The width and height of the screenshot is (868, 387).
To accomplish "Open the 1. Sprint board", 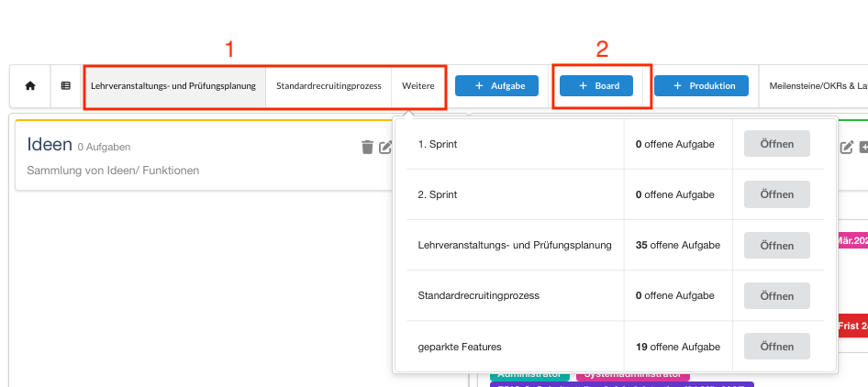I will [x=776, y=144].
